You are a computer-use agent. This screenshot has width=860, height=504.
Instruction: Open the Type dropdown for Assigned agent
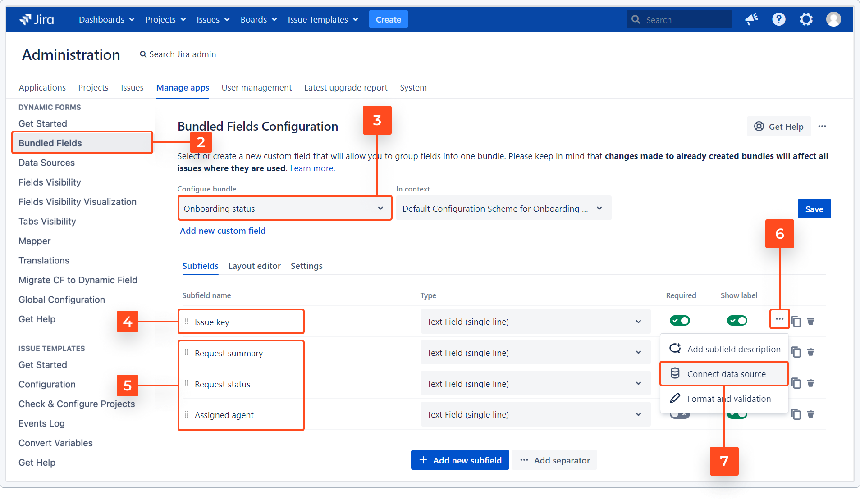point(535,414)
